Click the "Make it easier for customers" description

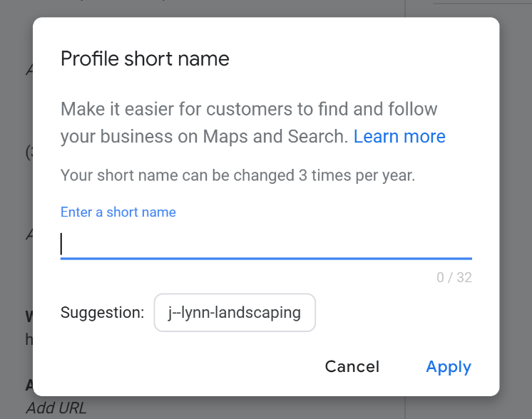pos(249,110)
